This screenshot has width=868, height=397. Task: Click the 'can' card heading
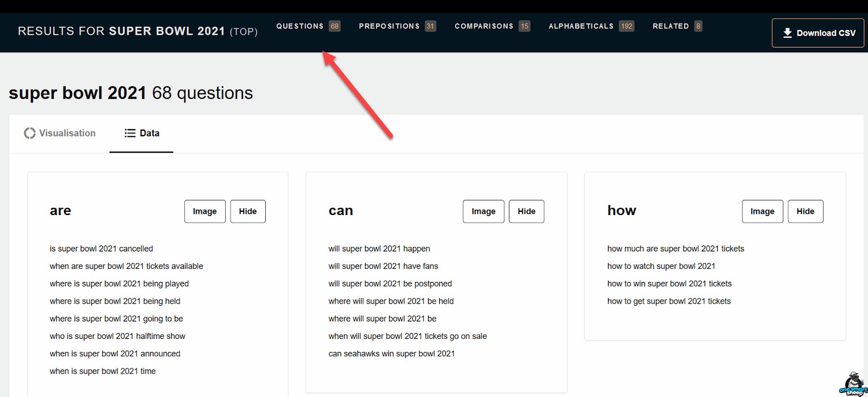coord(341,211)
